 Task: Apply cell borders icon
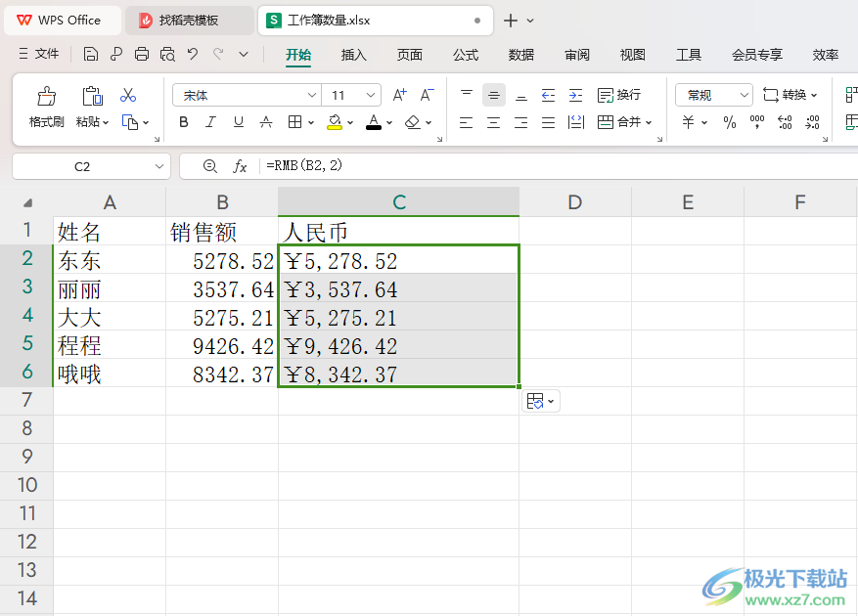coord(294,122)
